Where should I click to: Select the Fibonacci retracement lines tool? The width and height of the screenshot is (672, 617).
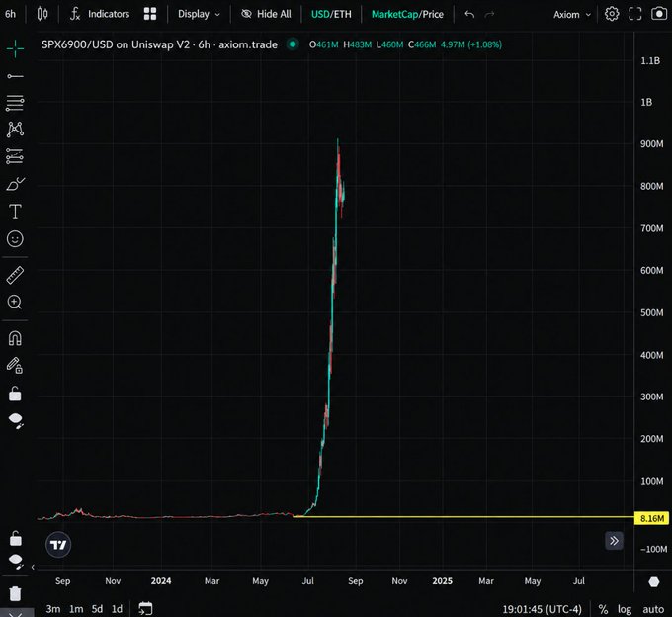click(x=15, y=103)
